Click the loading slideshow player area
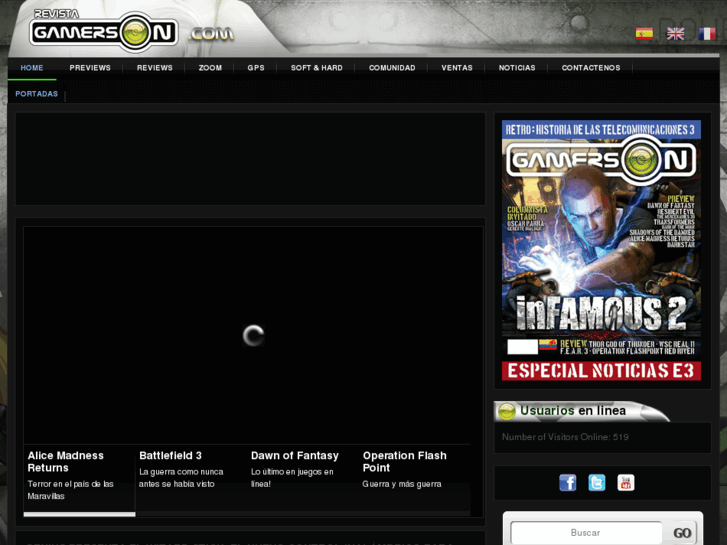Screen dimensions: 727x545 click(253, 335)
